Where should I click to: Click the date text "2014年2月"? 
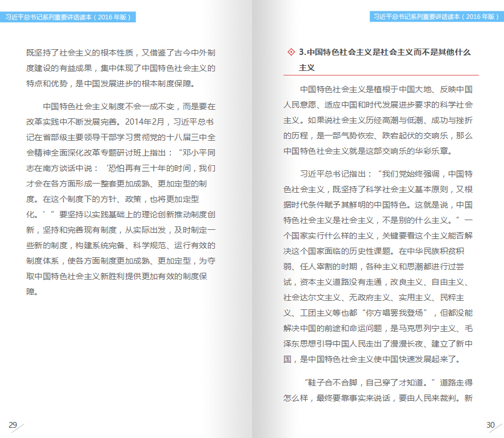point(145,122)
